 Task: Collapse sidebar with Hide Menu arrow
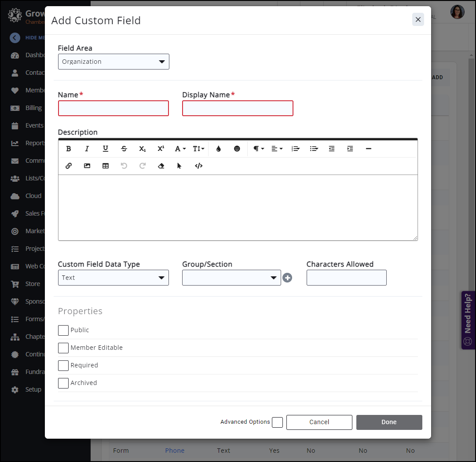point(15,38)
